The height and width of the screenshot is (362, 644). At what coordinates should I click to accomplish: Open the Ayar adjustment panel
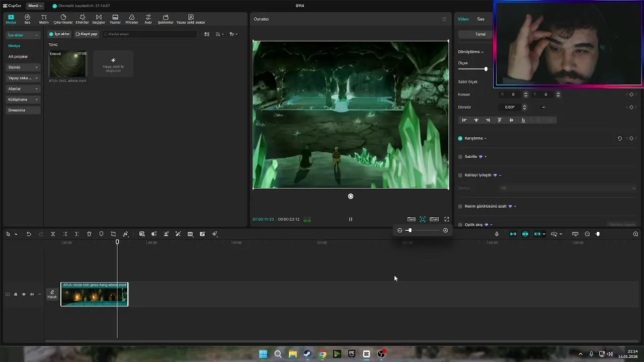click(x=148, y=19)
